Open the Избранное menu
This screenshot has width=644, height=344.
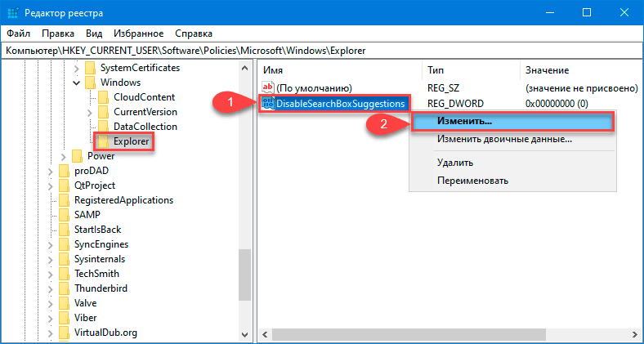pyautogui.click(x=138, y=34)
